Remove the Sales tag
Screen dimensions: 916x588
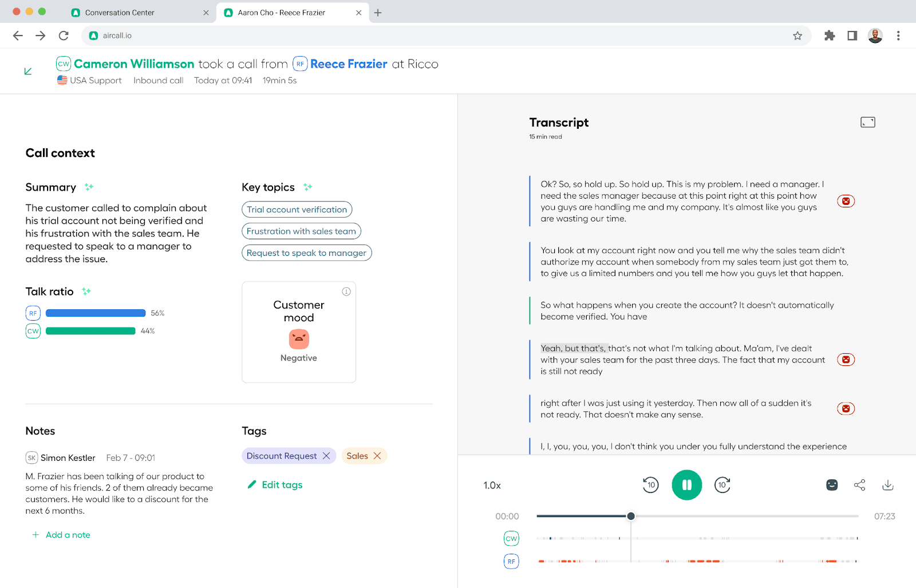pyautogui.click(x=377, y=456)
